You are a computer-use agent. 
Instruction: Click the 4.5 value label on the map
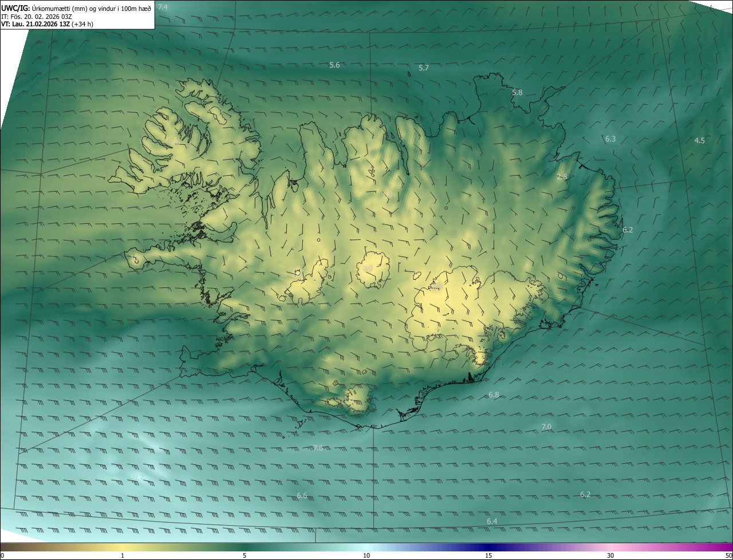pyautogui.click(x=699, y=141)
